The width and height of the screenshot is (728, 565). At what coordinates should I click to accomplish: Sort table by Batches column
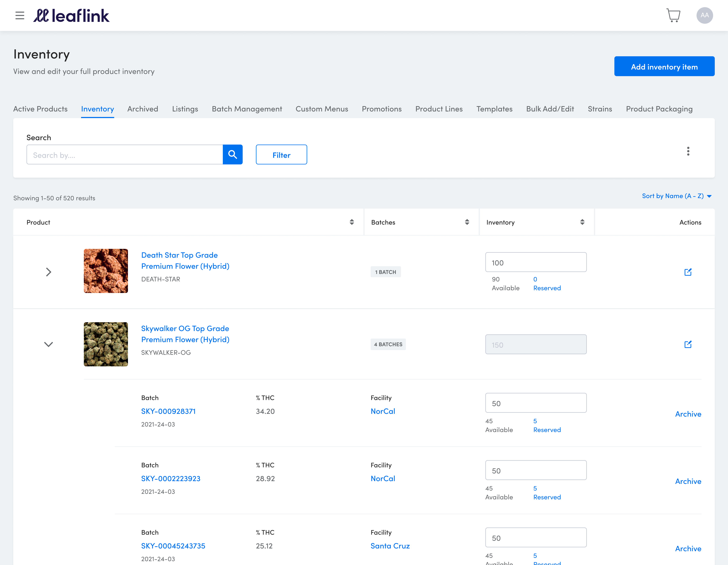467,222
